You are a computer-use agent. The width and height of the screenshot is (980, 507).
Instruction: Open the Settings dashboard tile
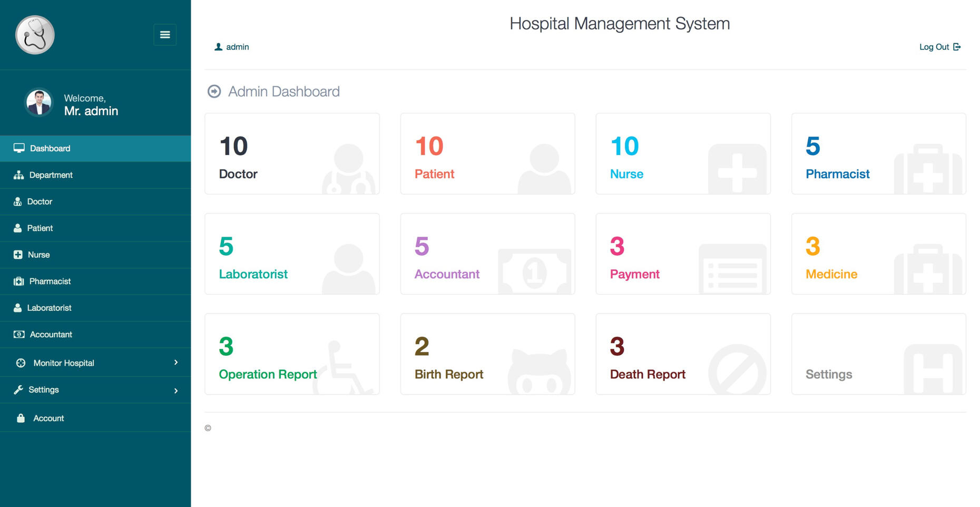point(878,354)
